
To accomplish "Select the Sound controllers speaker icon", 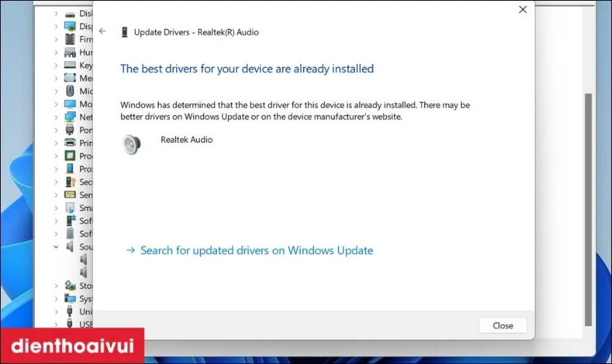I will tap(70, 246).
